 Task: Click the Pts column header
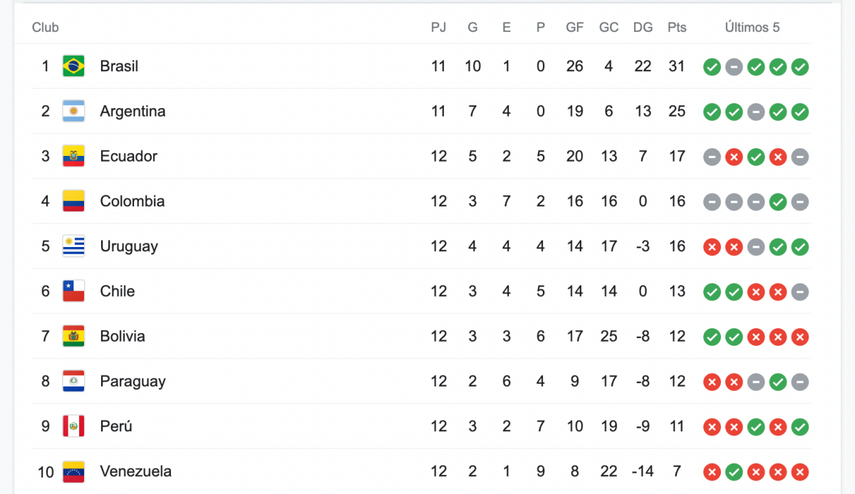677,27
